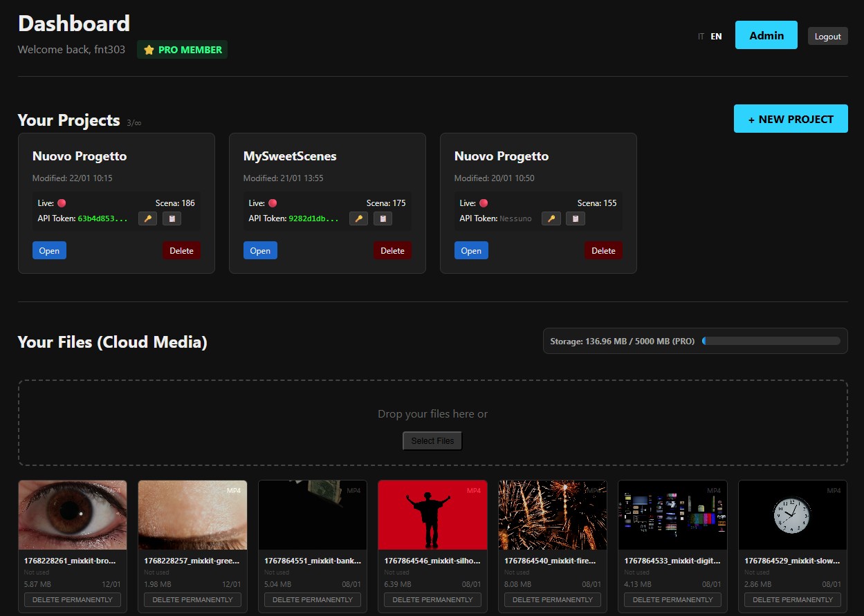
Task: Log out using the Logout button
Action: [x=827, y=37]
